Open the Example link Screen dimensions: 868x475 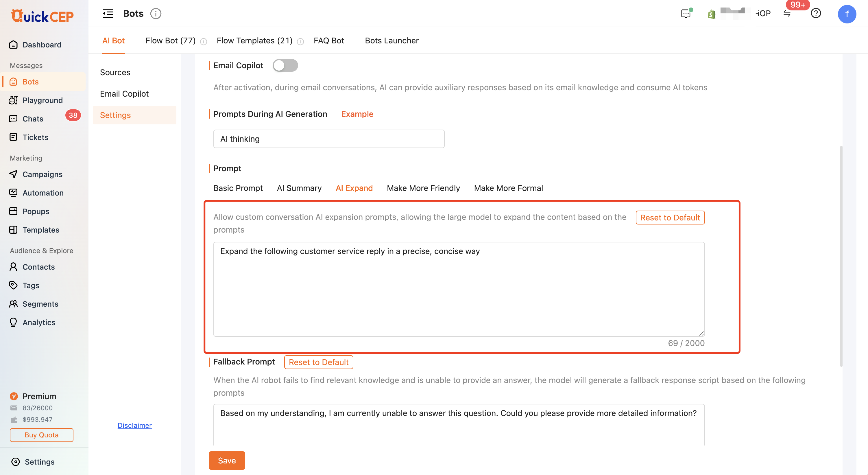coord(357,114)
